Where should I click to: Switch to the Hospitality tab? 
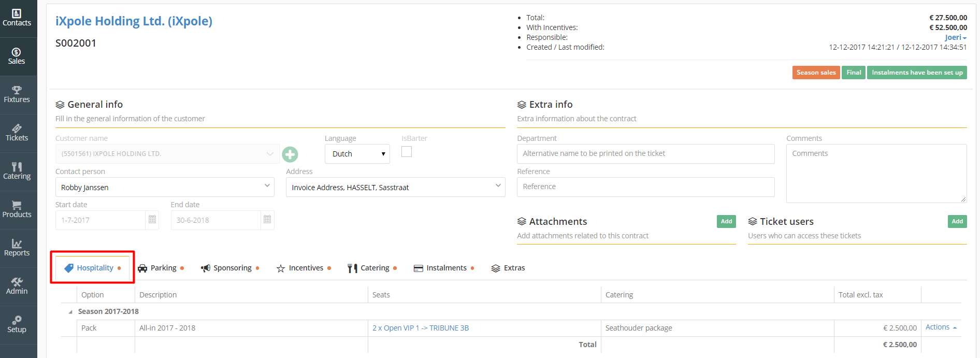tap(93, 268)
